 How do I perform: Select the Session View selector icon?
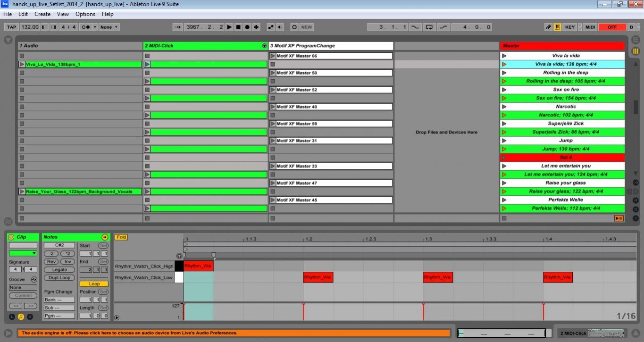[636, 51]
